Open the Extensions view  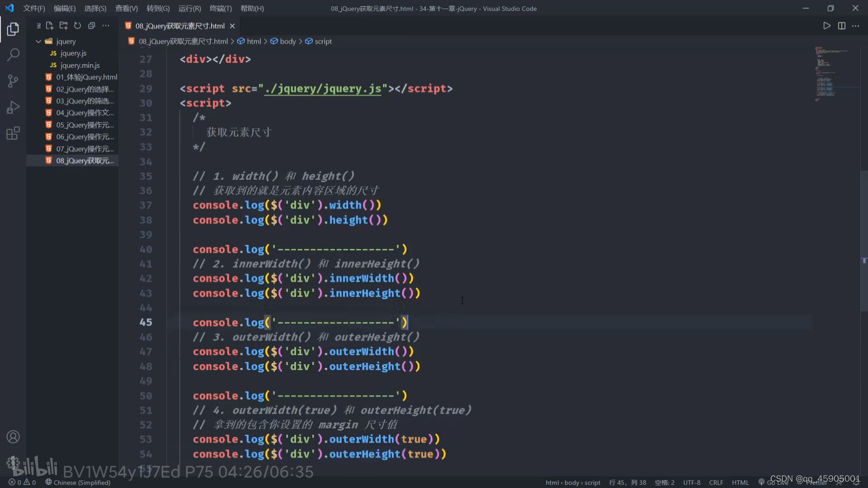point(13,134)
